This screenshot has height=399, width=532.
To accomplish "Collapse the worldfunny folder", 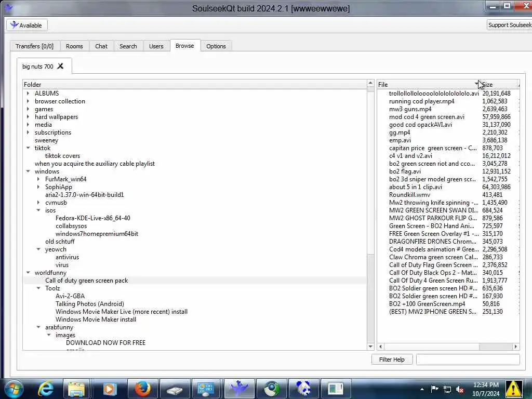I will point(28,273).
